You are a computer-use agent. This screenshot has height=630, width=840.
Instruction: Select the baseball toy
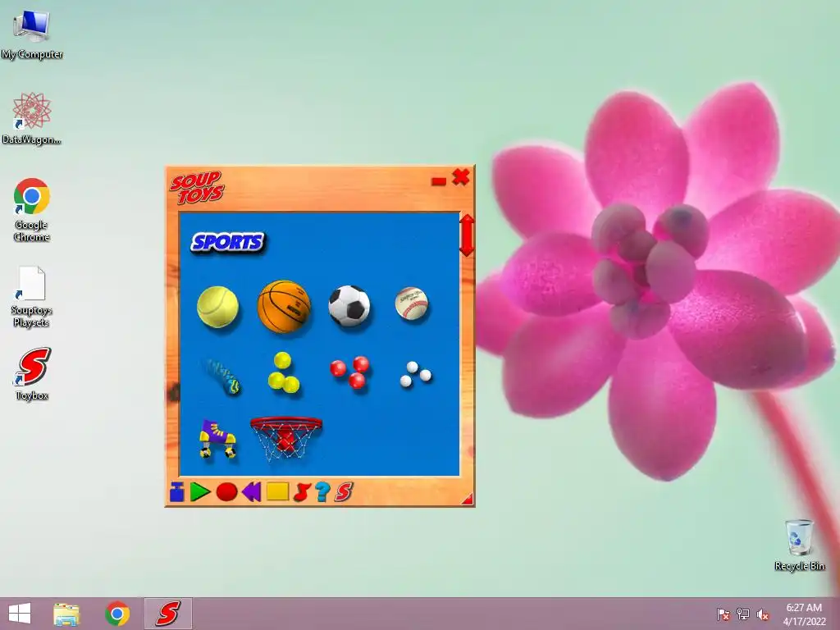point(412,304)
